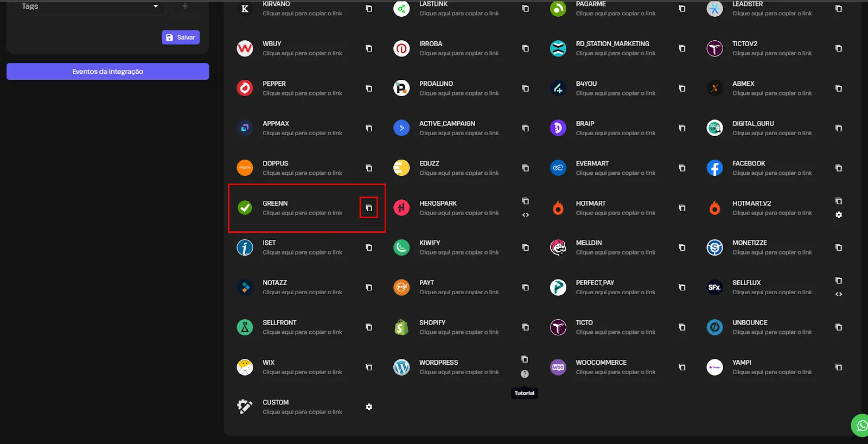Copy the WOOCOMMERCE link icon
Viewport: 868px width, 444px height.
click(x=682, y=367)
